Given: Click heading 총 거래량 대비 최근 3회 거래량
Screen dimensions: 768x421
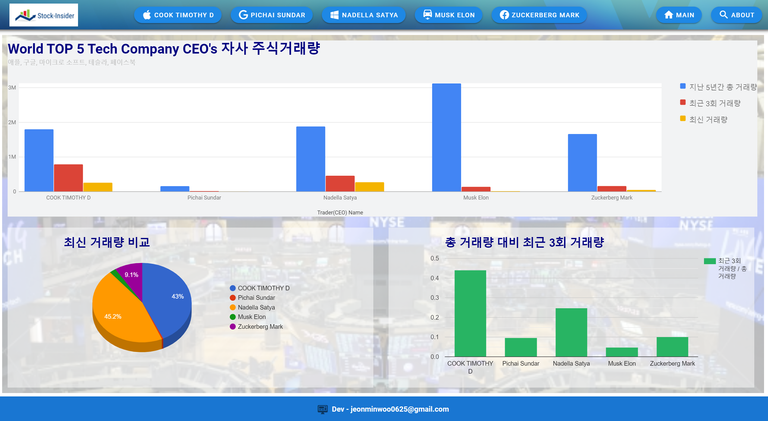Looking at the screenshot, I should pyautogui.click(x=525, y=242).
